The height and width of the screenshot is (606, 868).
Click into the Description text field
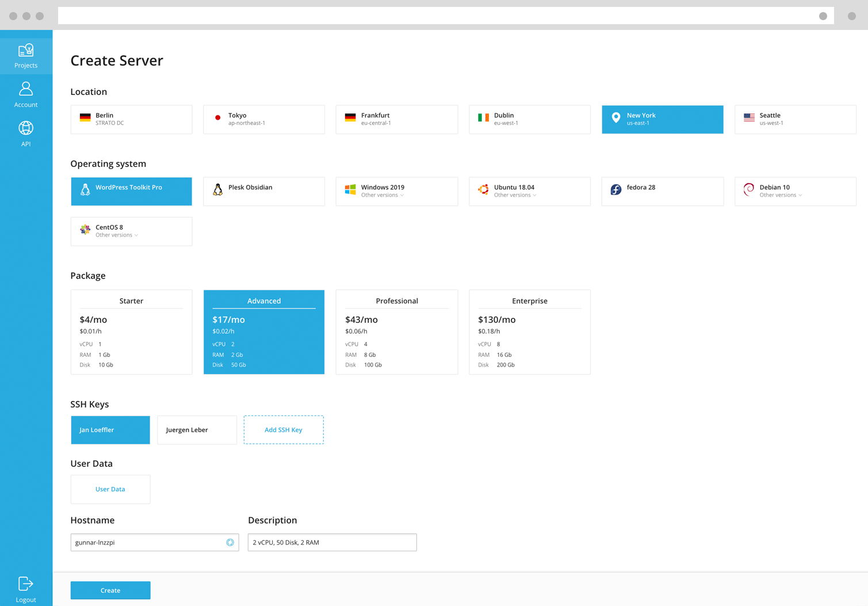[332, 542]
